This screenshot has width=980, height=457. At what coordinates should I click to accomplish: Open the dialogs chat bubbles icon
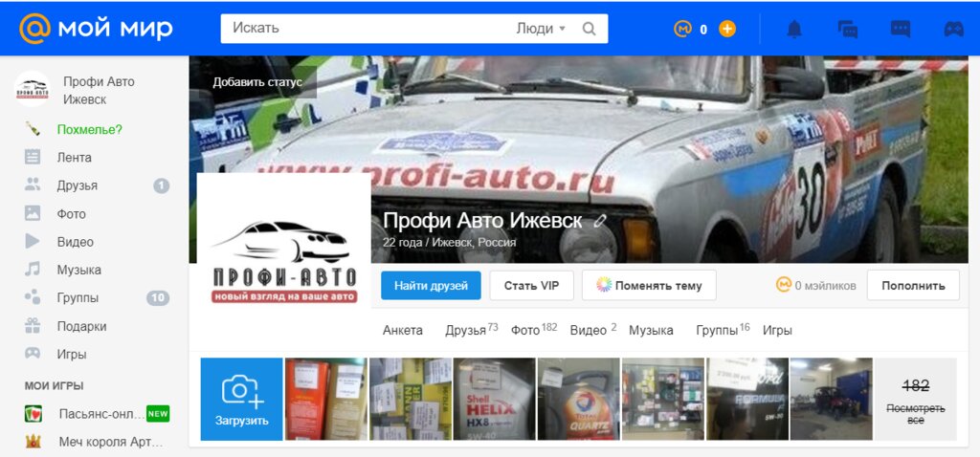pyautogui.click(x=848, y=29)
